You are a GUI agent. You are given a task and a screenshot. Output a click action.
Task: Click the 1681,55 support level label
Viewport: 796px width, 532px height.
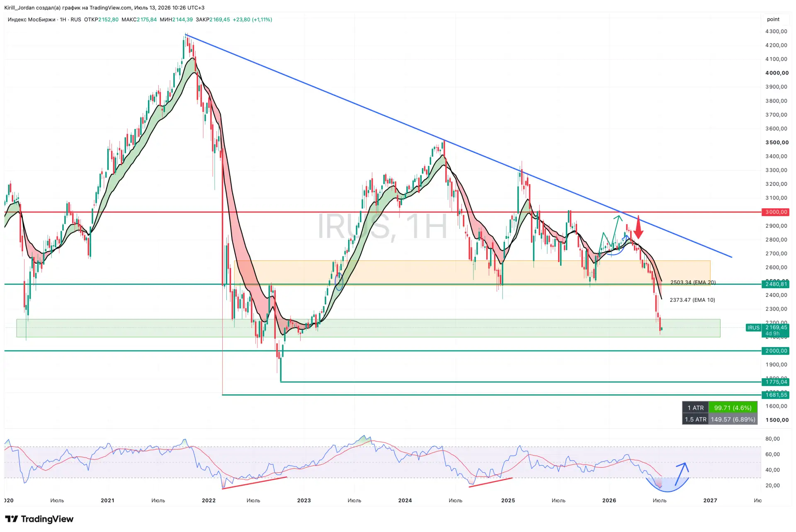776,395
